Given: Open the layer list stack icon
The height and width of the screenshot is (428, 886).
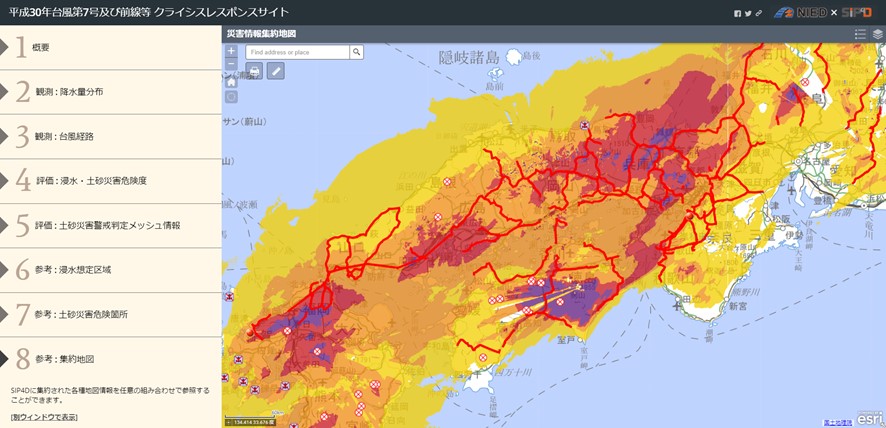Looking at the screenshot, I should click(877, 33).
